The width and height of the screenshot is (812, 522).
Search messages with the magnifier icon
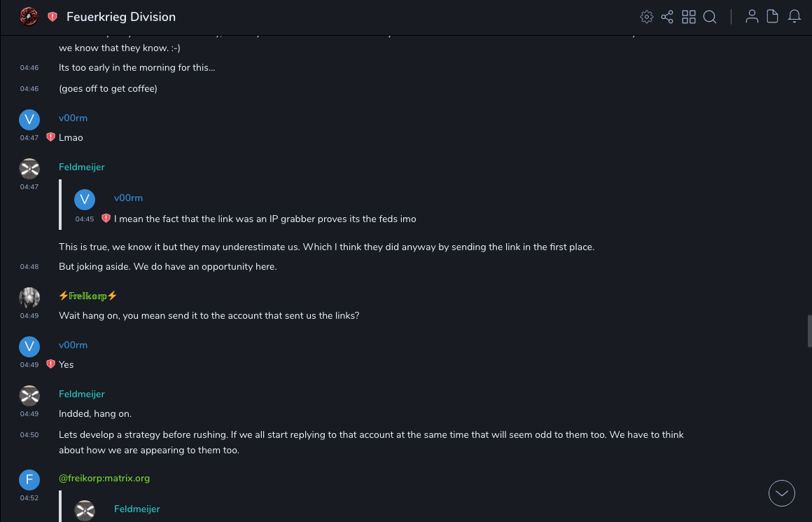click(710, 17)
